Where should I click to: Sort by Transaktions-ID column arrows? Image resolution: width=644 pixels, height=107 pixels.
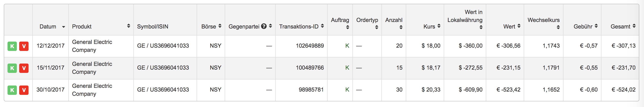coord(322,26)
